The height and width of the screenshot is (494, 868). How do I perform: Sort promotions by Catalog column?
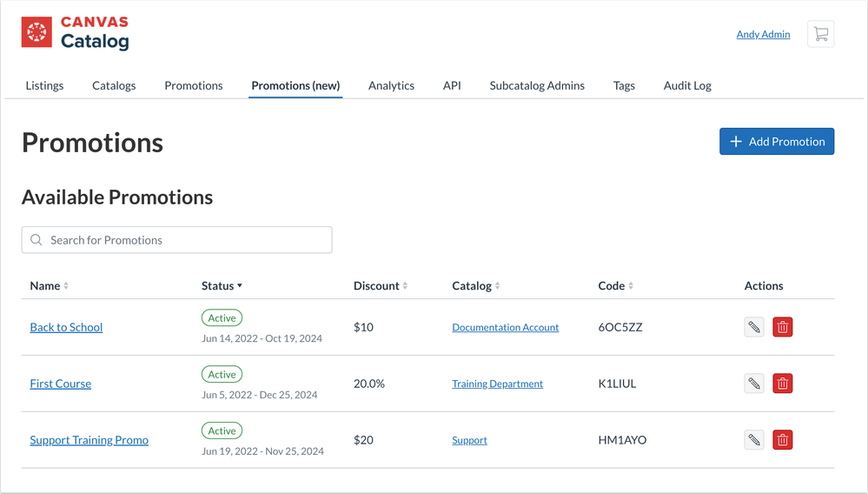pyautogui.click(x=475, y=286)
